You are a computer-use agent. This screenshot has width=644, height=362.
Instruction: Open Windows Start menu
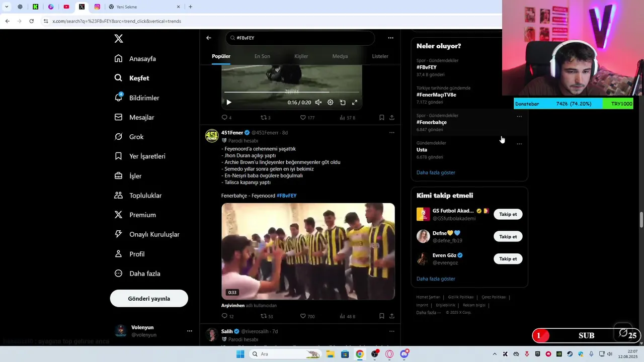(x=240, y=354)
